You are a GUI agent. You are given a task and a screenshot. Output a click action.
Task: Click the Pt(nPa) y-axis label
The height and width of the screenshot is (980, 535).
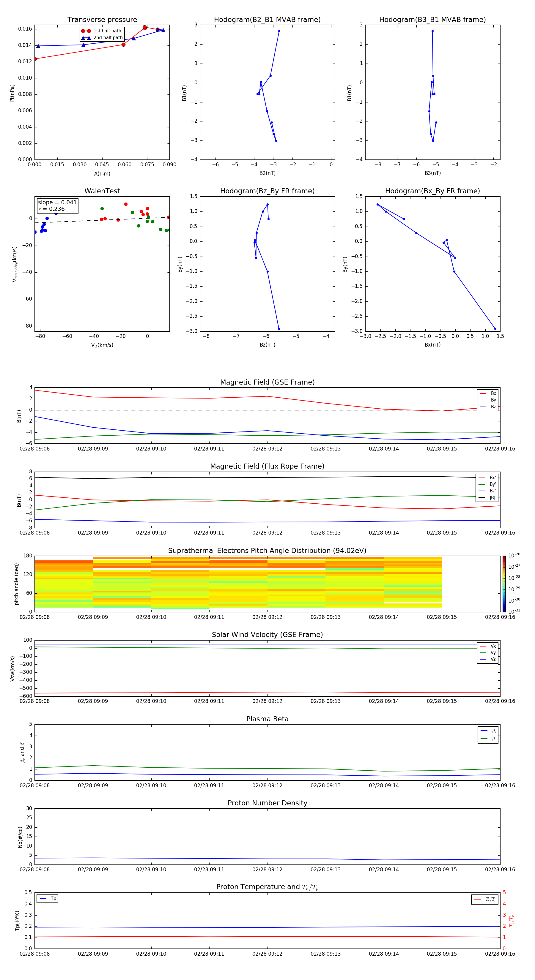pos(12,93)
